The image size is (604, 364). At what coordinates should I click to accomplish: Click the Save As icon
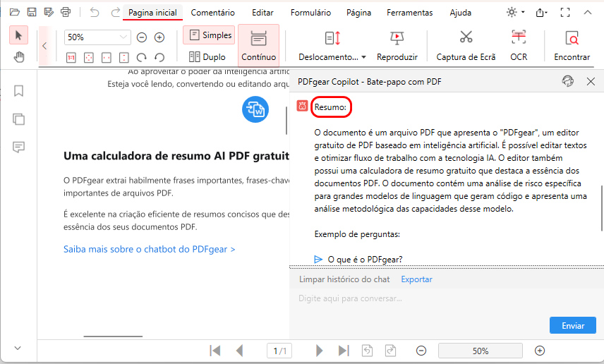[49, 12]
